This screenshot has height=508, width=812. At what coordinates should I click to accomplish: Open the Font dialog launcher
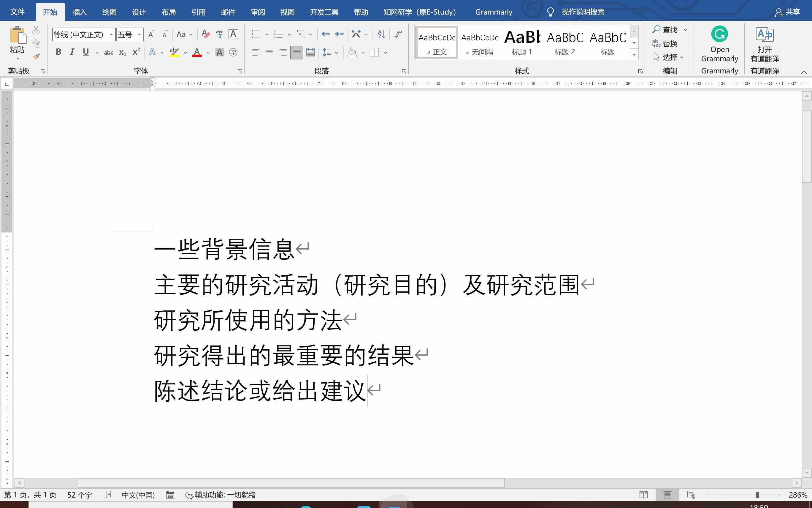(x=240, y=71)
